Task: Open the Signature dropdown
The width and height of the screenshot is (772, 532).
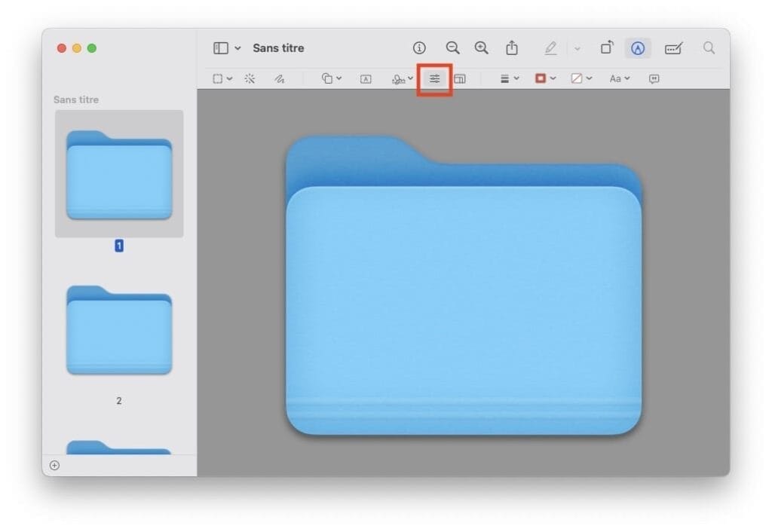Action: tap(403, 79)
